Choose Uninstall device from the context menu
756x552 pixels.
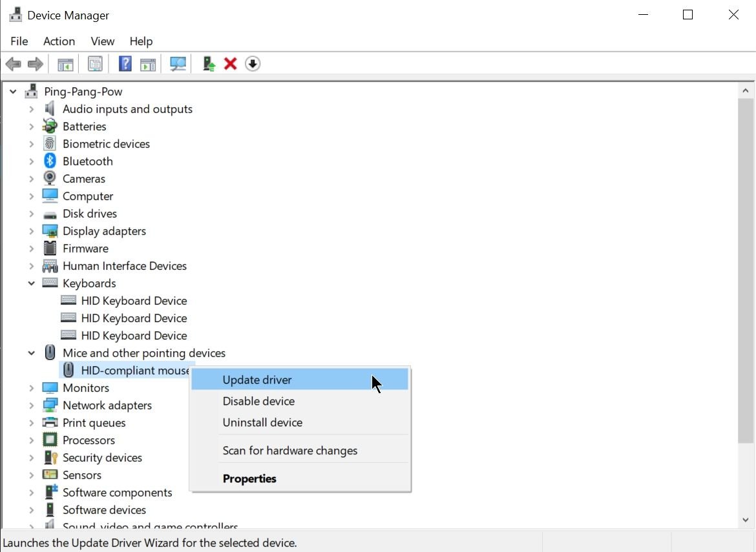(262, 422)
